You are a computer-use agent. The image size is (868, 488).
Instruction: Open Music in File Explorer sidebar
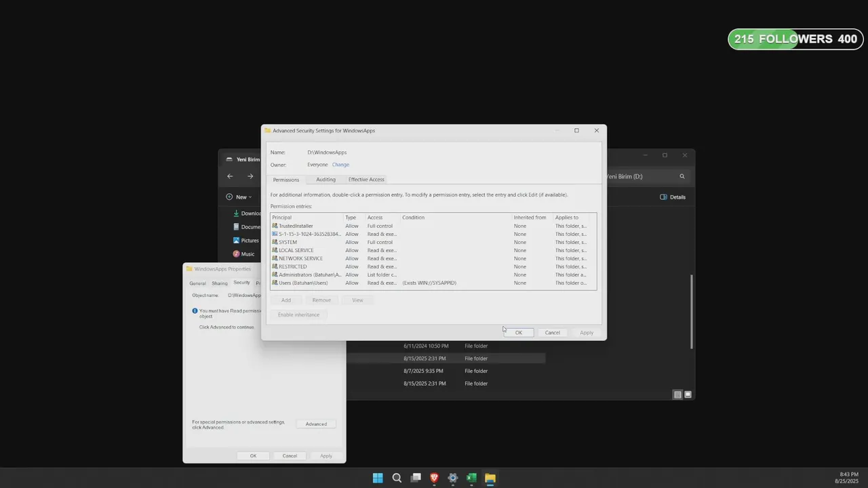[x=244, y=254]
